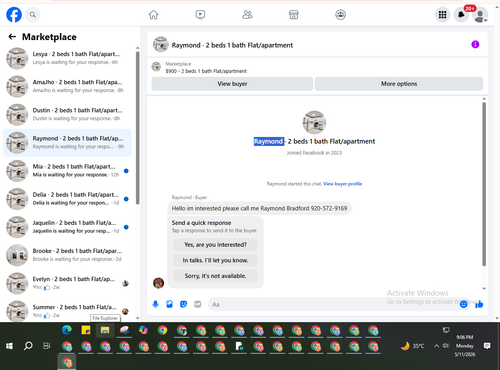The image size is (500, 370).
Task: Open Summer's conversation in chat list
Action: pyautogui.click(x=67, y=311)
